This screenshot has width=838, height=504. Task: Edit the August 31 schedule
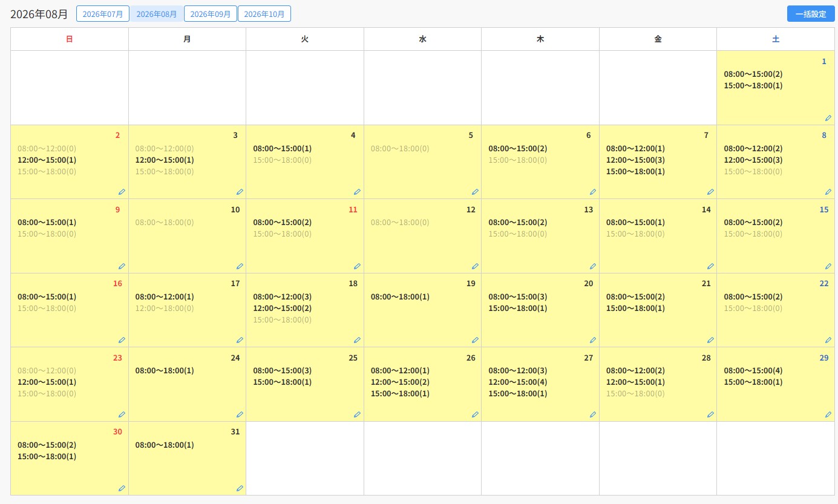tap(240, 488)
